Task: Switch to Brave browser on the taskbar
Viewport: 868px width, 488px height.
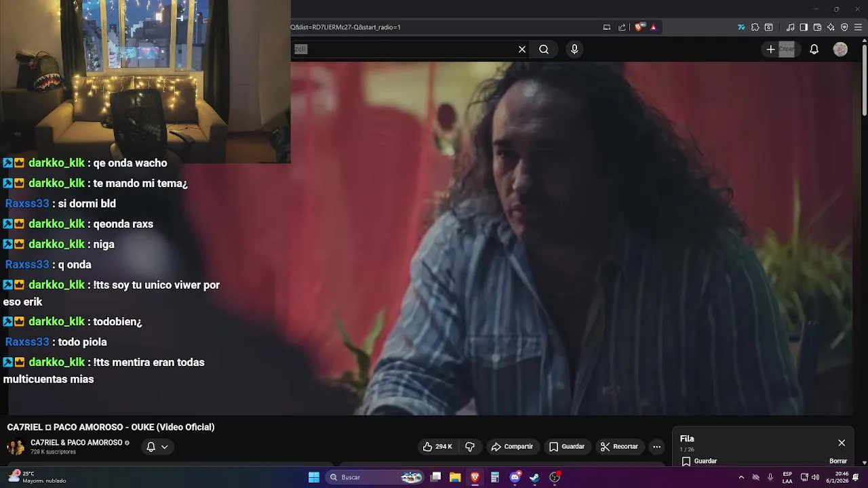Action: point(475,477)
